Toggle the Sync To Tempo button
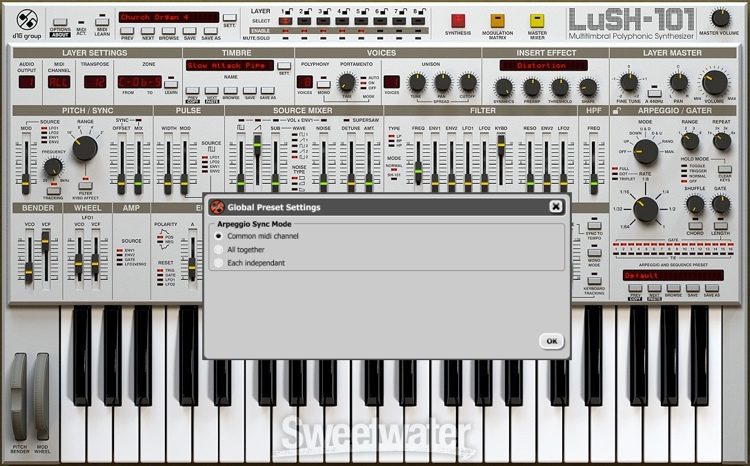 (594, 225)
